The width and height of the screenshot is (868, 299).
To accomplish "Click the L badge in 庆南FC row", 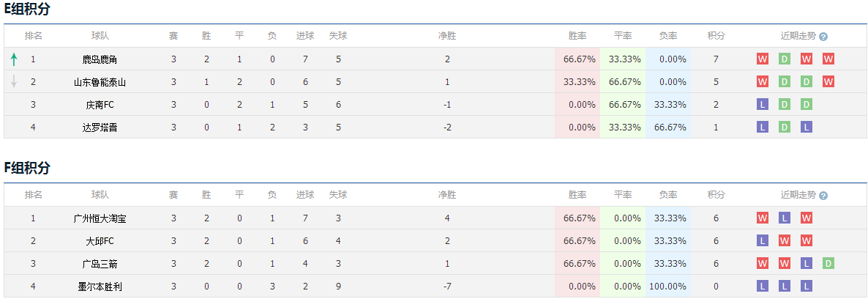I will point(763,104).
